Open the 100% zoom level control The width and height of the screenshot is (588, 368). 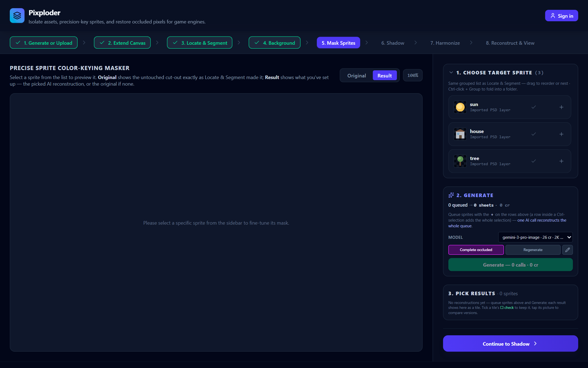point(413,75)
